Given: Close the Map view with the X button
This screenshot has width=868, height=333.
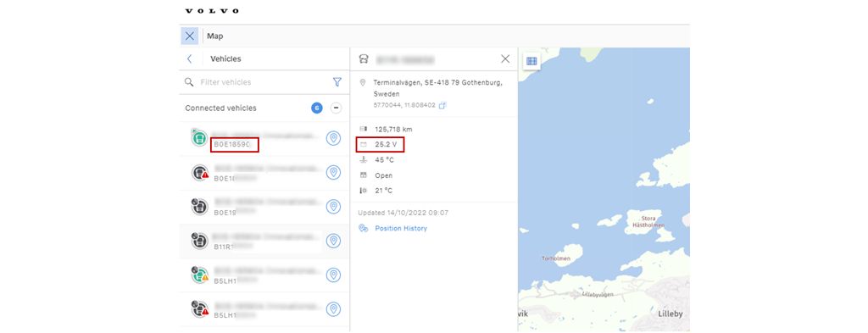Looking at the screenshot, I should (189, 36).
